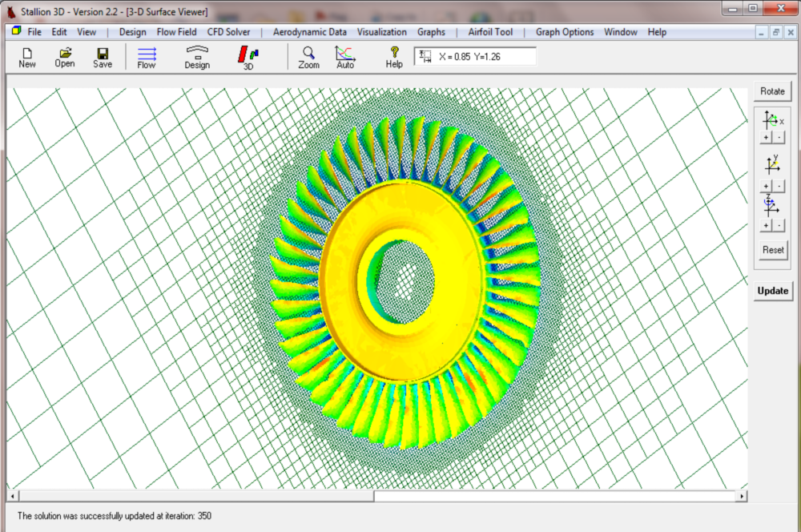Screen dimensions: 801x532
Task: Open the Aerodynamic Data menu
Action: point(309,32)
